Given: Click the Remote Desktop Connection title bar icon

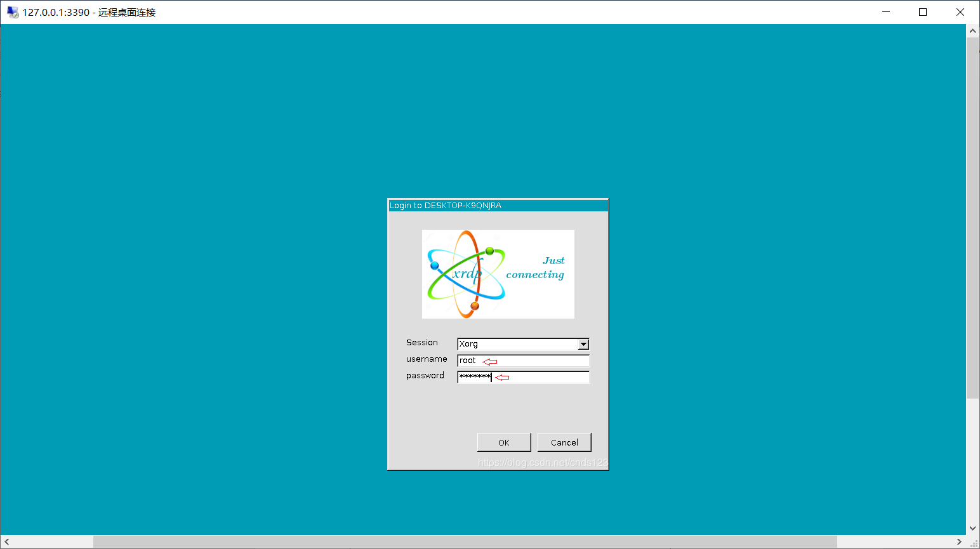Looking at the screenshot, I should tap(13, 12).
